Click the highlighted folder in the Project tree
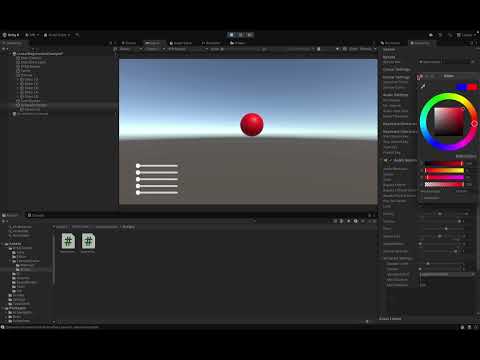The width and height of the screenshot is (480, 360). tap(26, 269)
